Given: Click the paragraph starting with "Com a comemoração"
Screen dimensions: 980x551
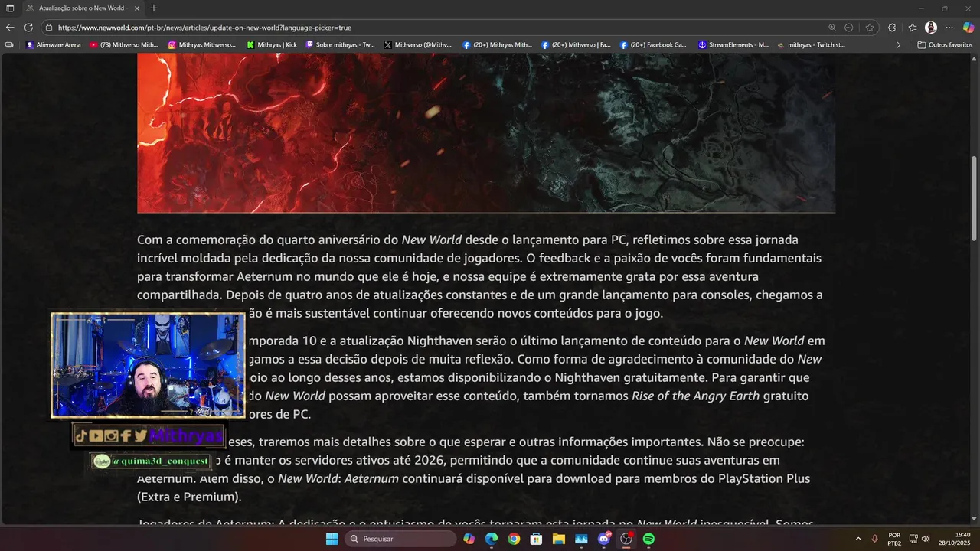Looking at the screenshot, I should [481, 276].
